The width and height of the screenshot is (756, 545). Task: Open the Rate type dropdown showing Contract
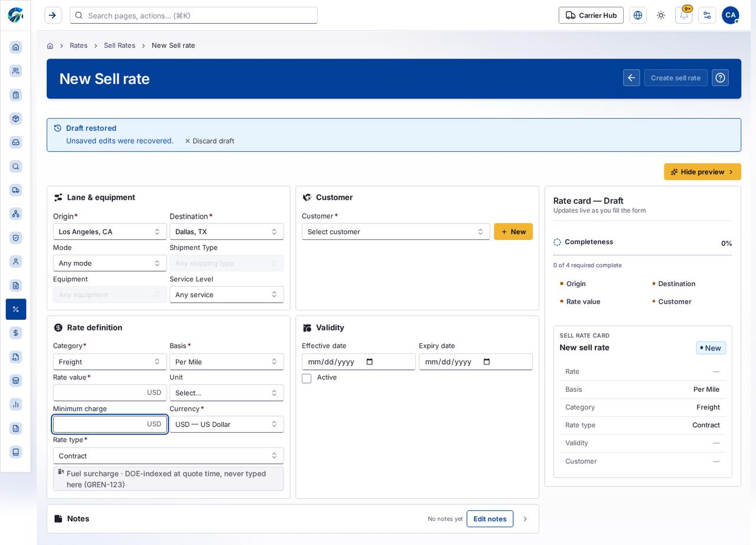(x=168, y=456)
